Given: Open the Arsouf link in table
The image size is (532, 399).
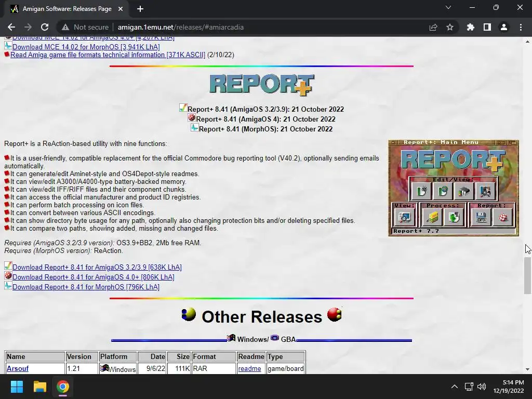Looking at the screenshot, I should tap(18, 368).
